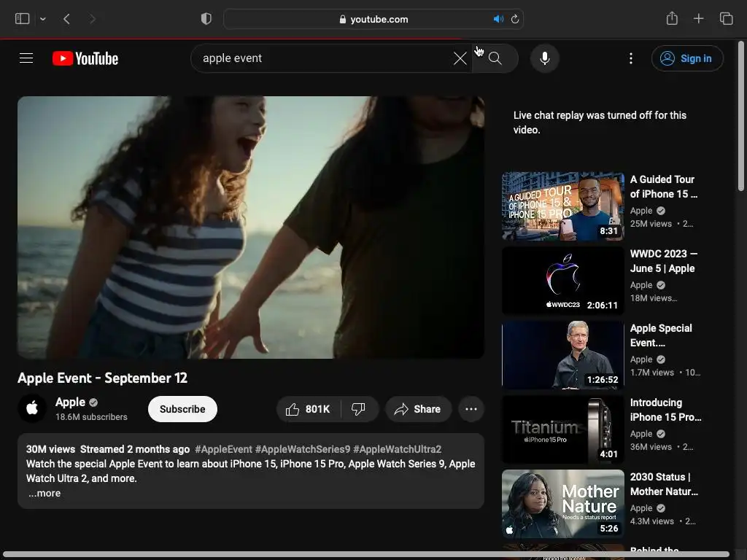Click the live chat replay turned off message
Viewport: 747px width, 560px height.
tap(600, 122)
